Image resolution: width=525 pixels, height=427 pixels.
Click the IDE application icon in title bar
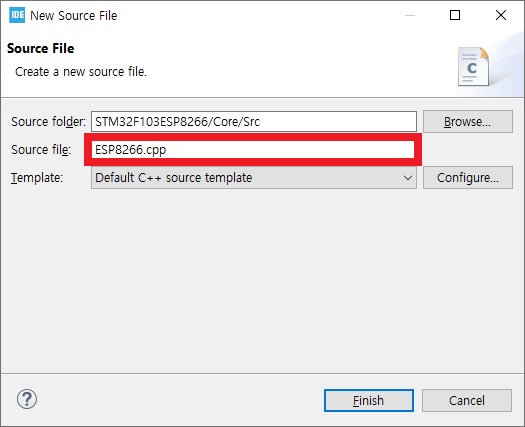[x=17, y=15]
